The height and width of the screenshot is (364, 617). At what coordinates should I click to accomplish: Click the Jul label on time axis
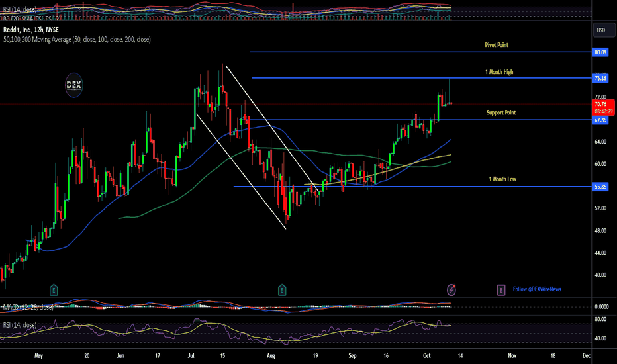click(x=191, y=356)
